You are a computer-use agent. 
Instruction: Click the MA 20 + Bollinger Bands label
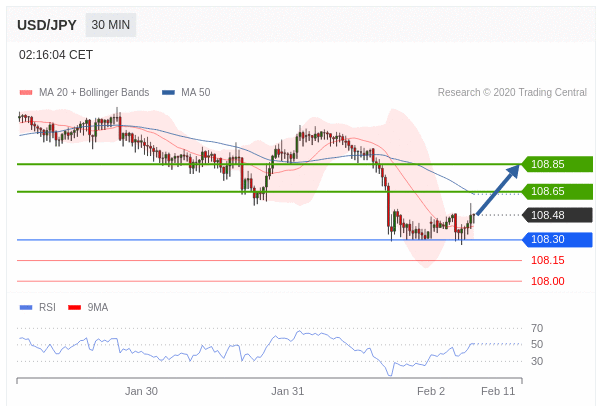pyautogui.click(x=94, y=92)
